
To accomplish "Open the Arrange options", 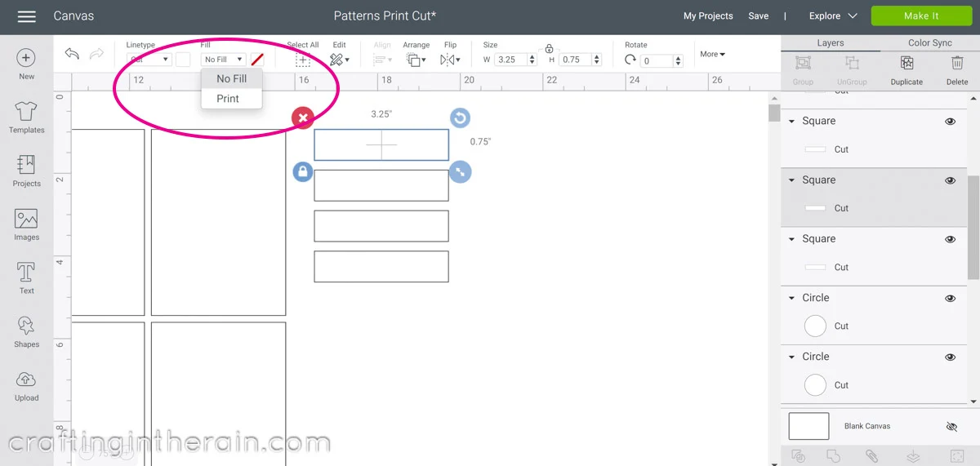I will click(416, 60).
